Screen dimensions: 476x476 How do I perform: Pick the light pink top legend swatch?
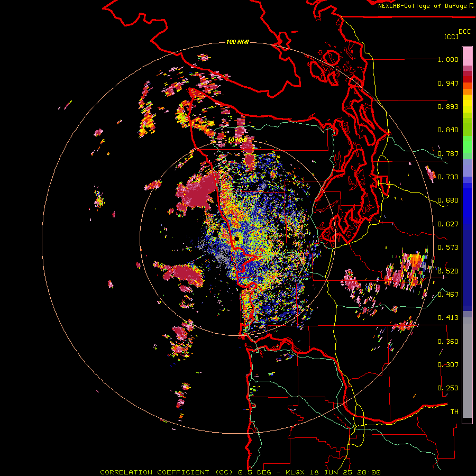point(467,57)
